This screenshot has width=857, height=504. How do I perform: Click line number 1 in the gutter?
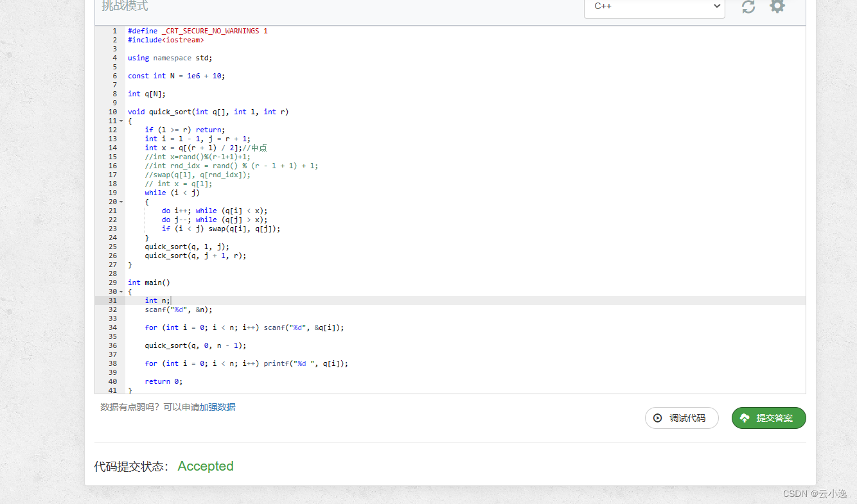114,31
